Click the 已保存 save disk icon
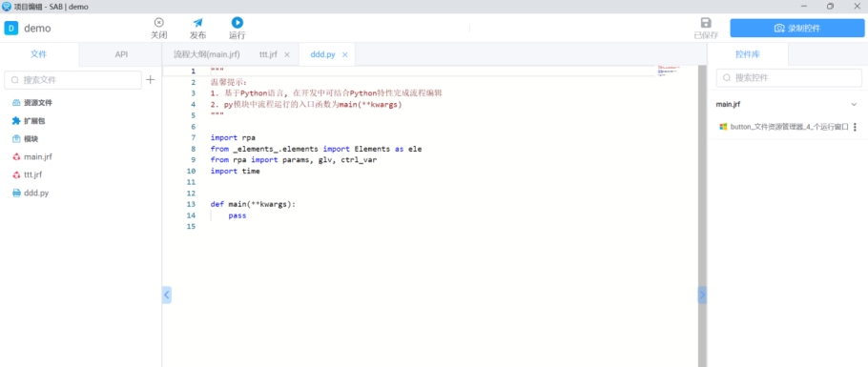This screenshot has height=367, width=868. pos(706,23)
